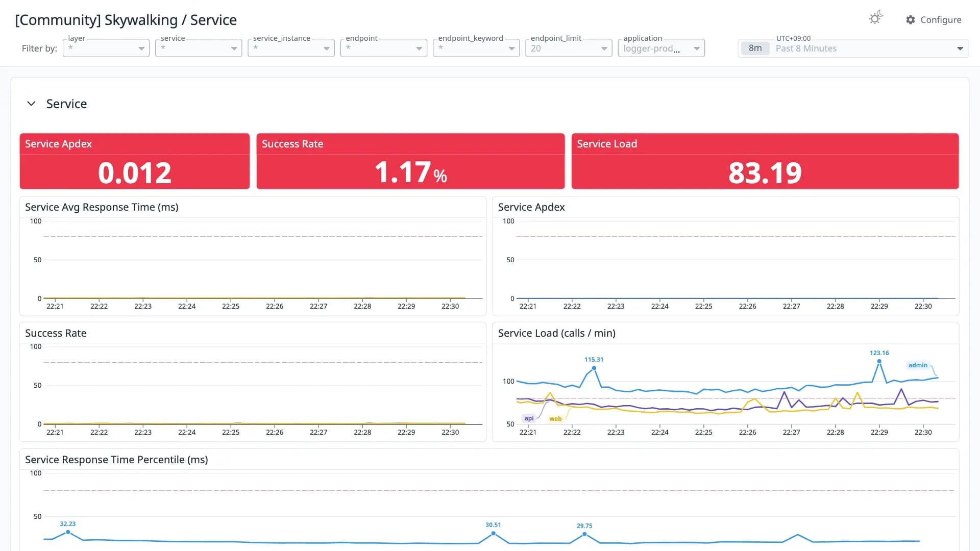
Task: Click the 32.23 peak point in Percentile chart
Action: (x=68, y=532)
